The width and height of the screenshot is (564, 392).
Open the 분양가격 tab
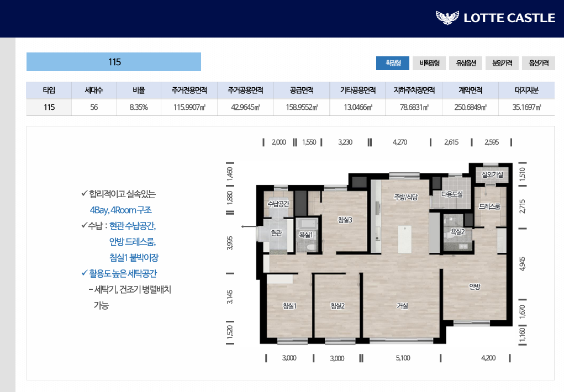[x=502, y=63]
